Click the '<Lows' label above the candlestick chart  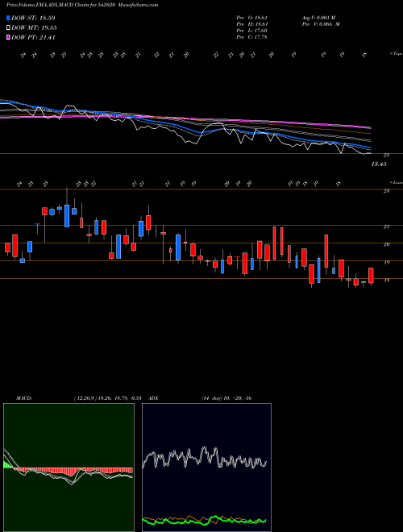coord(396,182)
